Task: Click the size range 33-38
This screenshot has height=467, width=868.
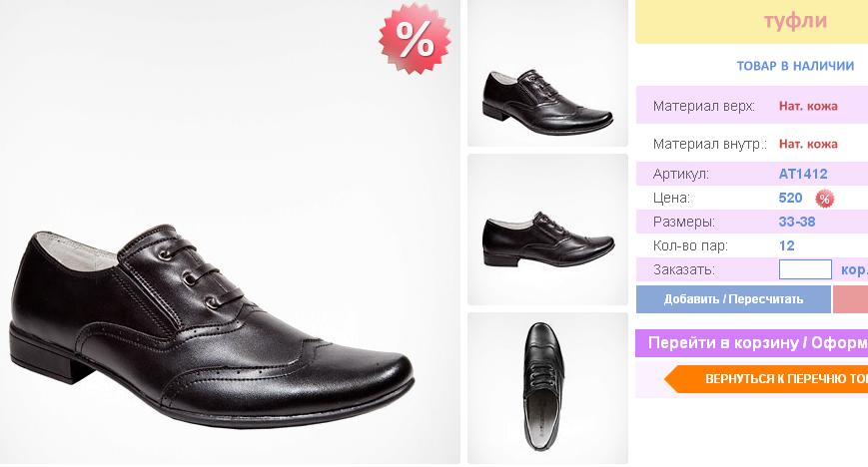Action: tap(797, 222)
